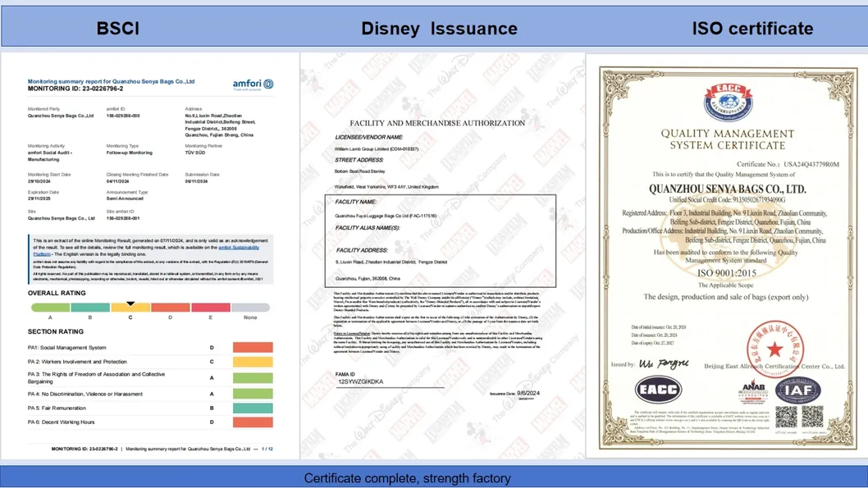
Task: Click the 'TÜV SÜD' monitoring partner value
Action: [x=195, y=153]
